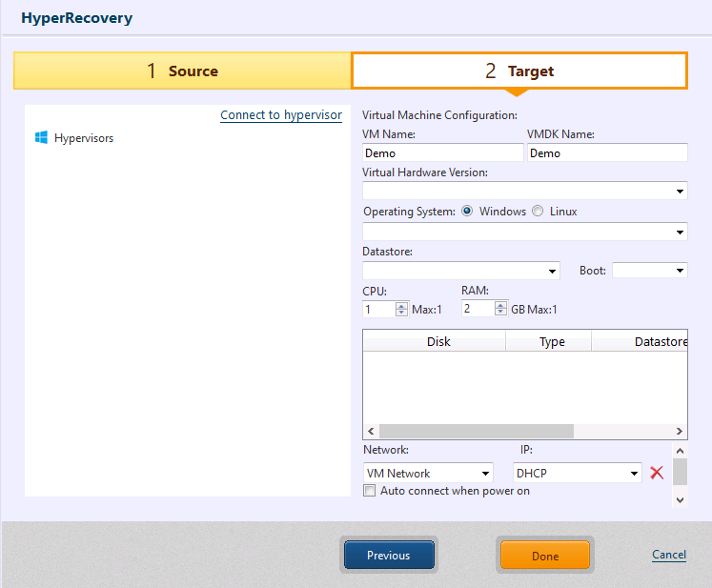712x588 pixels.
Task: Click the Windows logo Hypervisors icon
Action: 41,138
